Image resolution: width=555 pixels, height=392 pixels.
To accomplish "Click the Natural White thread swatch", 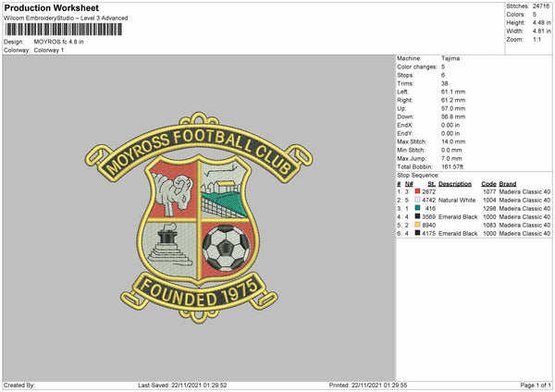I will (418, 200).
